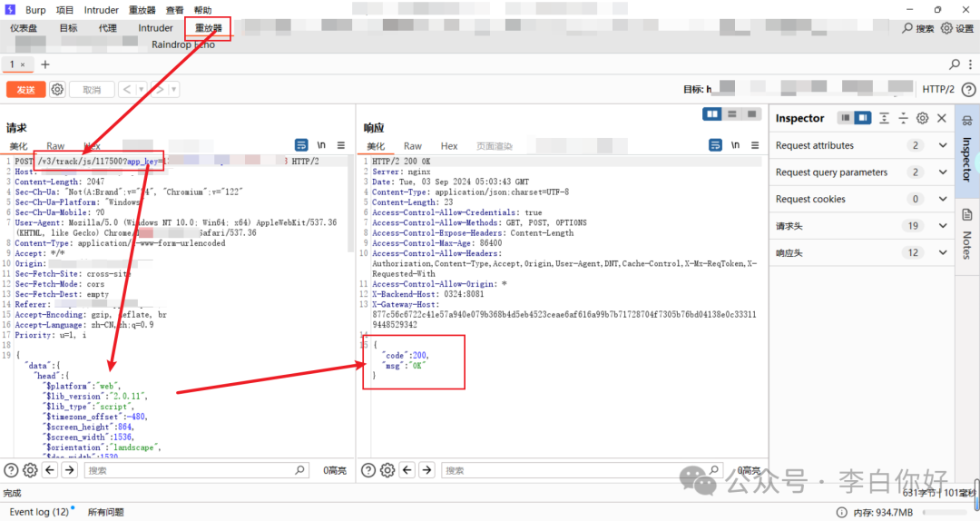Focus the response 搜索 search field

[582, 469]
